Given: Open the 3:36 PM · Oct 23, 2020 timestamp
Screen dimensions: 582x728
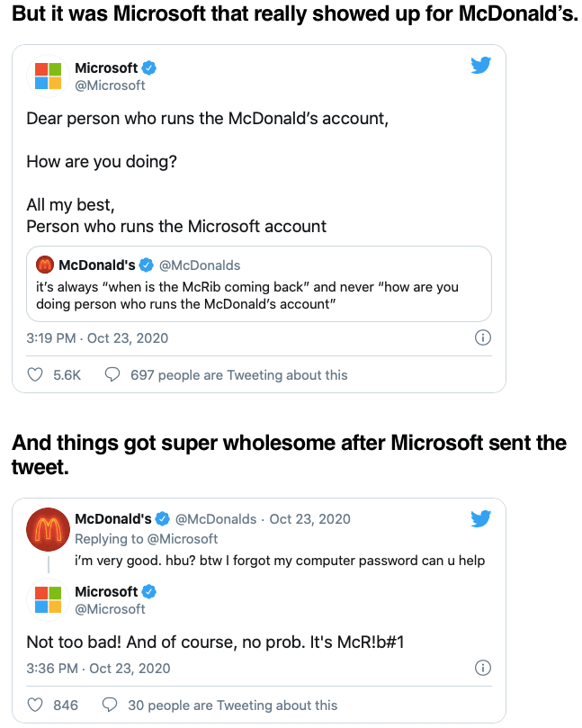Looking at the screenshot, I should click(98, 668).
